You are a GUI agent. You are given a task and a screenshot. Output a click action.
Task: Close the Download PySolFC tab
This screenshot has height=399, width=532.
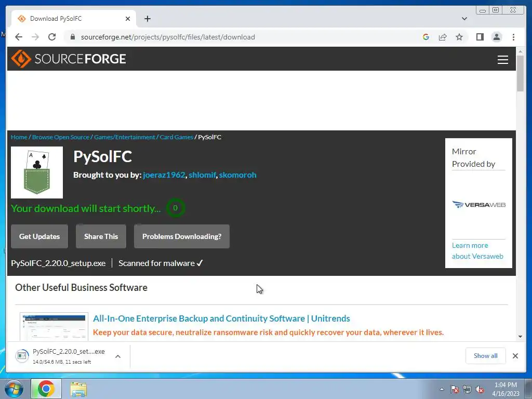tap(128, 19)
